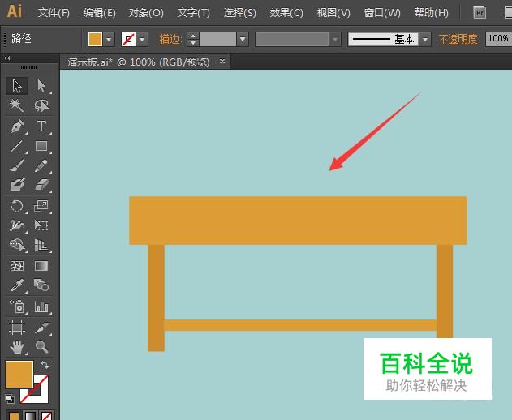Select the Rotate tool

click(x=17, y=206)
